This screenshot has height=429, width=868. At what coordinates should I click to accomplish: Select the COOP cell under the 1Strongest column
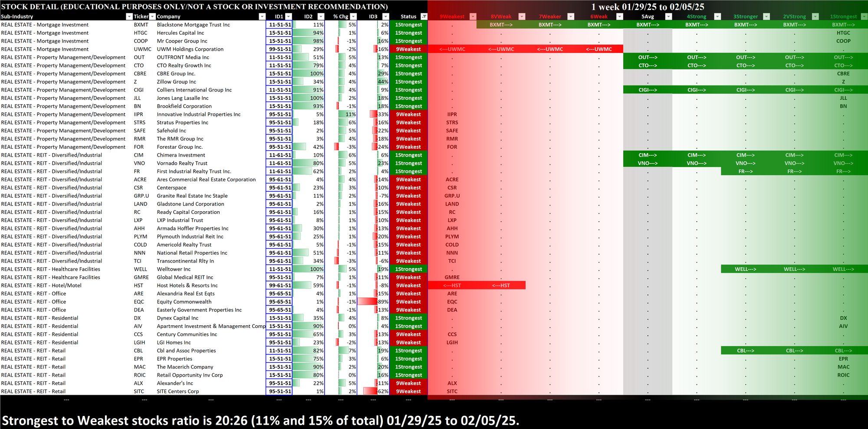843,41
